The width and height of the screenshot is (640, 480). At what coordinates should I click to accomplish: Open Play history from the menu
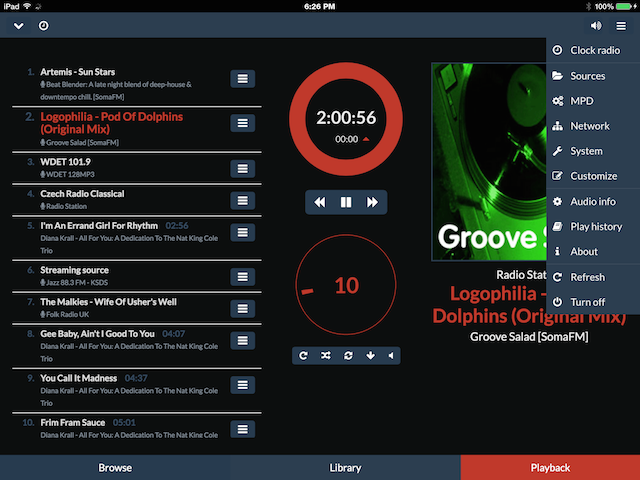[x=593, y=227]
